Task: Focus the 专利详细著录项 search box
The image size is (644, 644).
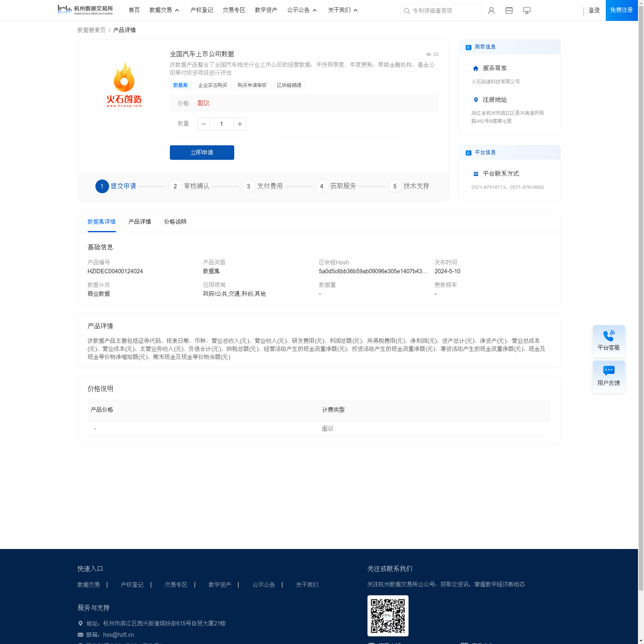Action: tap(441, 11)
